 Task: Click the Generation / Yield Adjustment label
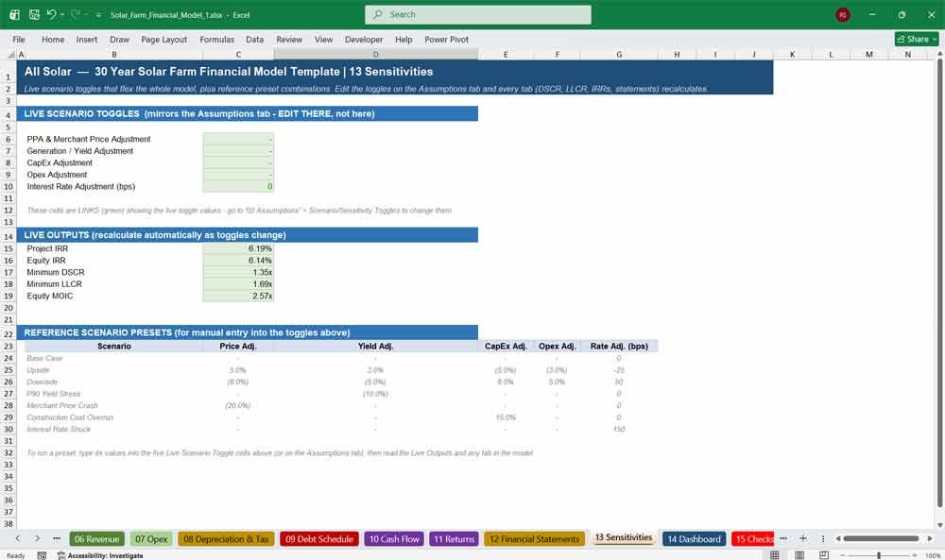(x=79, y=151)
